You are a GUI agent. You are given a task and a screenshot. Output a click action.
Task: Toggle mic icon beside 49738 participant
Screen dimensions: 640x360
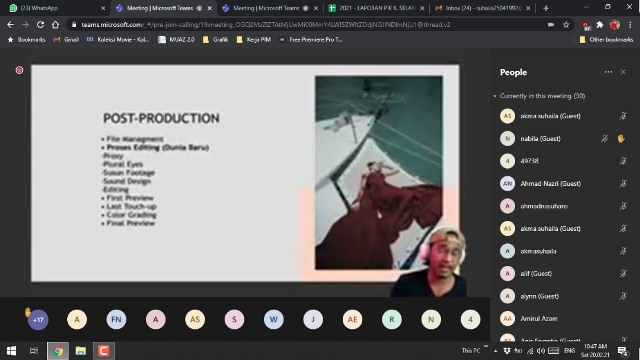[623, 161]
